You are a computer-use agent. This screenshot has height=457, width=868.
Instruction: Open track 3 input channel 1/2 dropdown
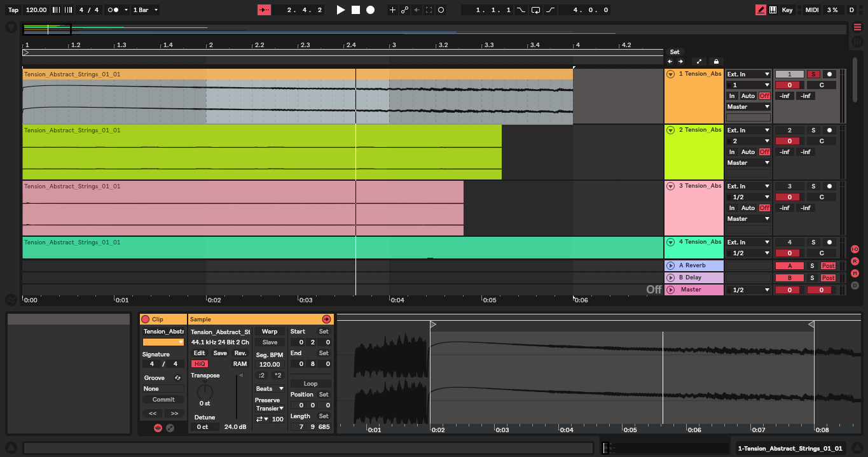click(x=748, y=197)
